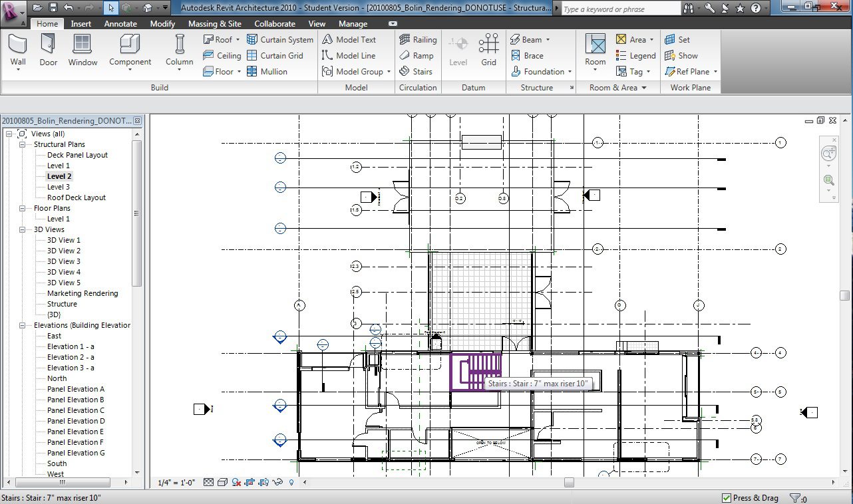Toggle the Press & Drag checkbox
This screenshot has width=853, height=504.
pos(727,498)
